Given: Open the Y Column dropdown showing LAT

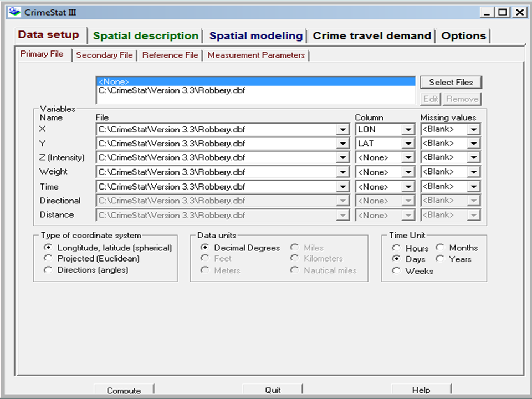Looking at the screenshot, I should coord(408,144).
